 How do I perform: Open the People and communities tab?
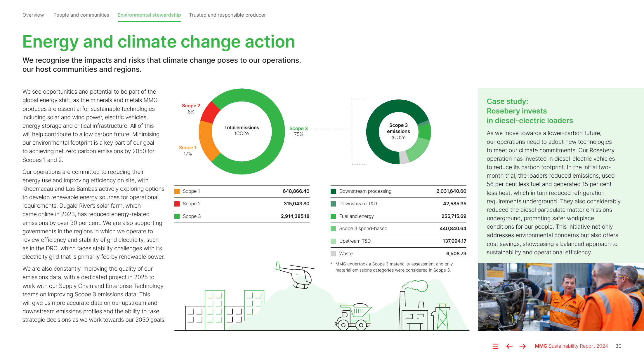(81, 15)
